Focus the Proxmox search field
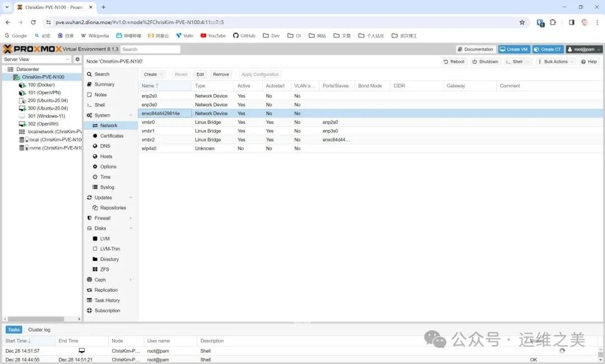 (x=150, y=49)
